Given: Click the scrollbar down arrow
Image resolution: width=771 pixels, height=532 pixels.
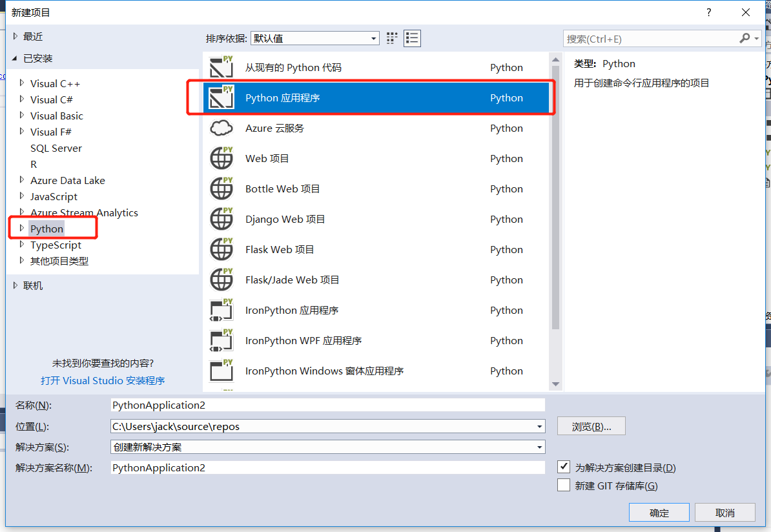Looking at the screenshot, I should click(555, 385).
